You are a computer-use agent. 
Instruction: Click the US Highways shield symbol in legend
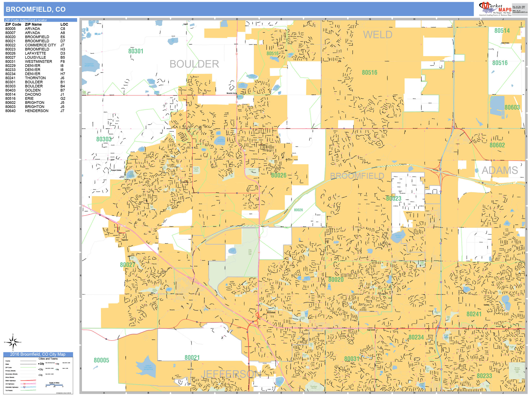tap(24, 384)
